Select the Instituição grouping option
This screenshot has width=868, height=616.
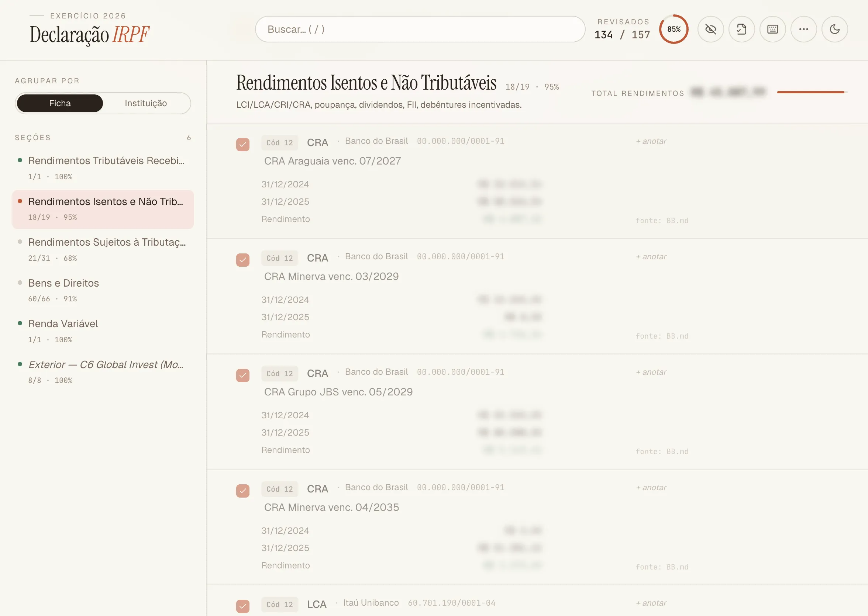(x=146, y=103)
